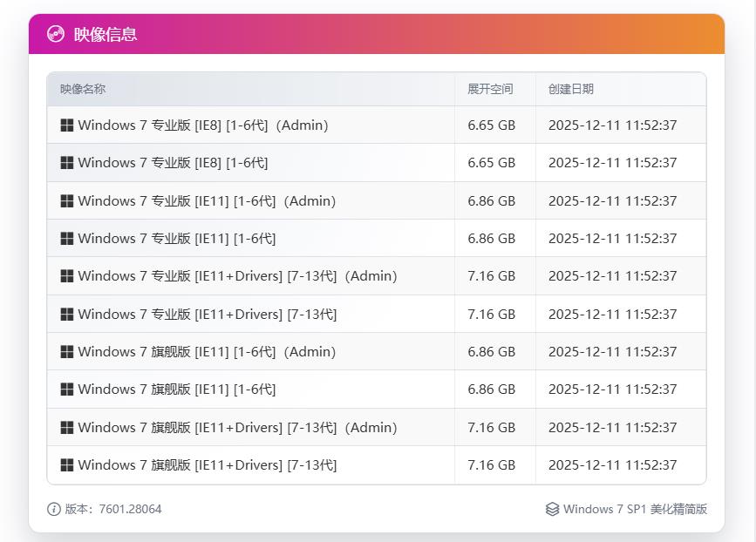Sort by the 创建日期 column header

(571, 89)
